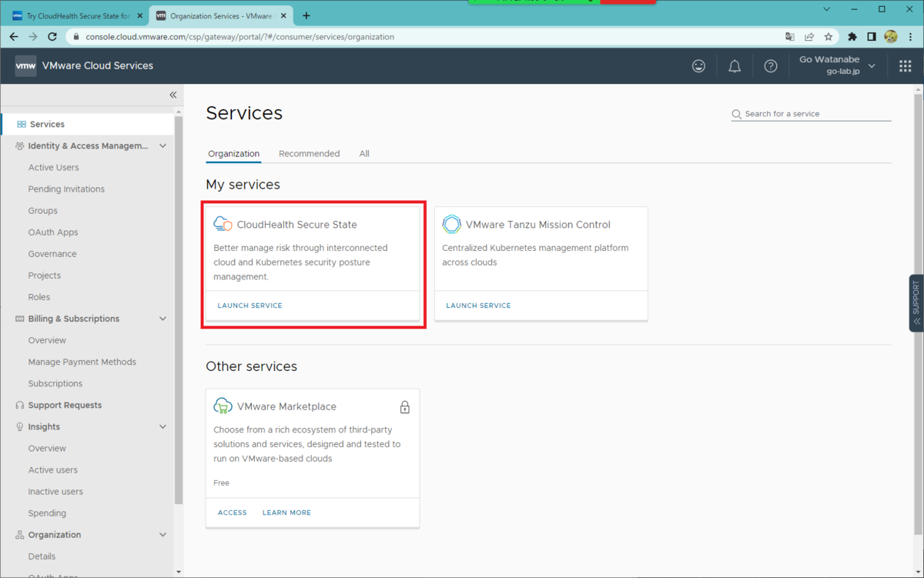Collapse the Organization section
Viewport: 924px width, 578px height.
162,535
